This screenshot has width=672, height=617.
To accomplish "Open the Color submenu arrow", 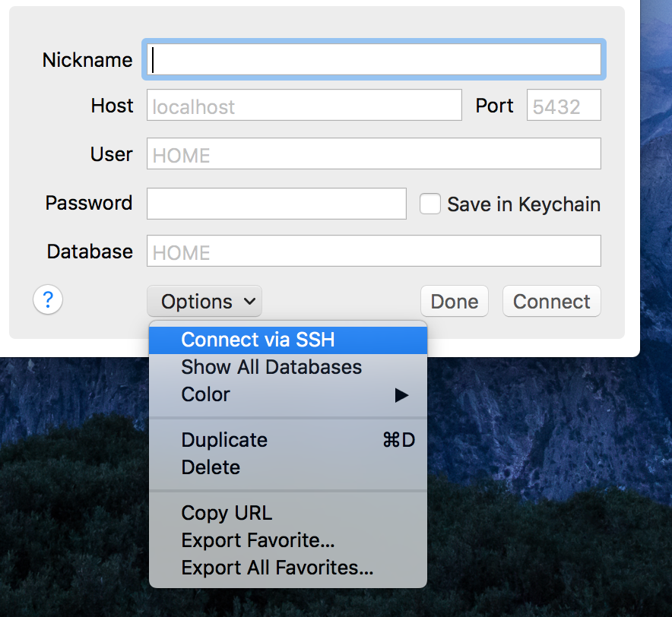I will point(401,395).
